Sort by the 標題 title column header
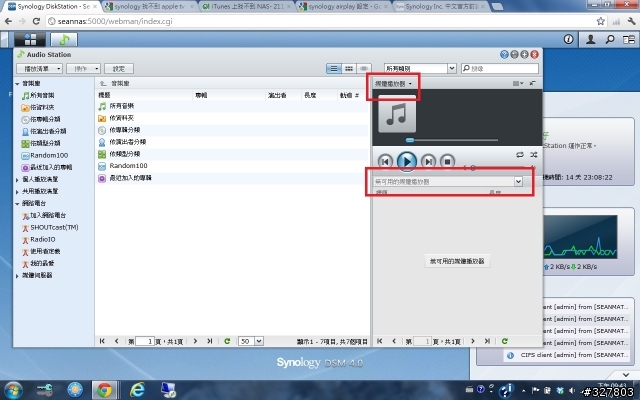This screenshot has height=400, width=640. pyautogui.click(x=144, y=95)
